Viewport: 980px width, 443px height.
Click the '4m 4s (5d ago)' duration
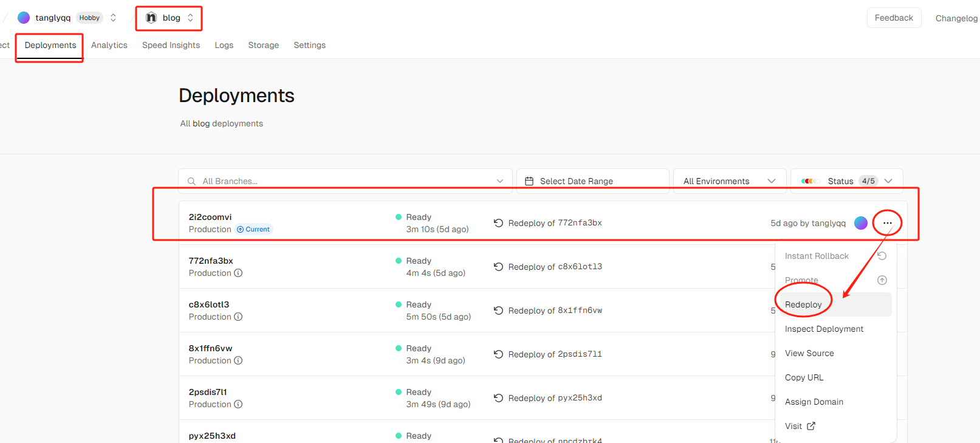[436, 273]
